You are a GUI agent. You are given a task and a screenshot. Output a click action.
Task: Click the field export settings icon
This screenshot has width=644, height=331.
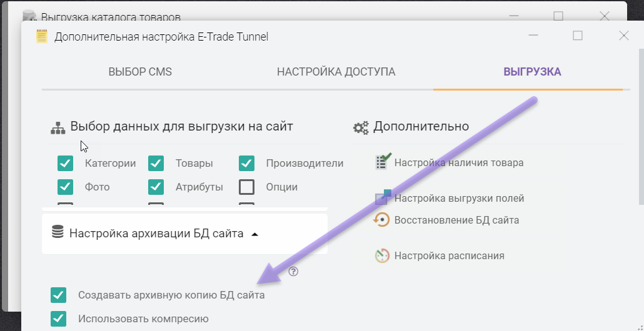coord(383,197)
